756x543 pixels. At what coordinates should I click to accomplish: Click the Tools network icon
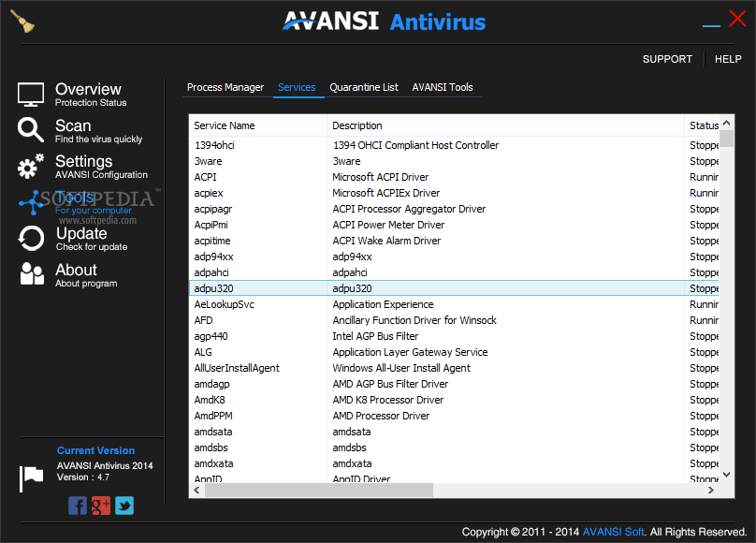30,202
